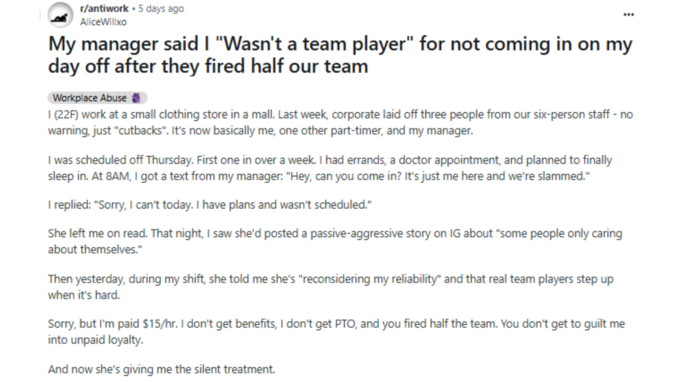Visit the r/antiwork subreddit link

(104, 9)
